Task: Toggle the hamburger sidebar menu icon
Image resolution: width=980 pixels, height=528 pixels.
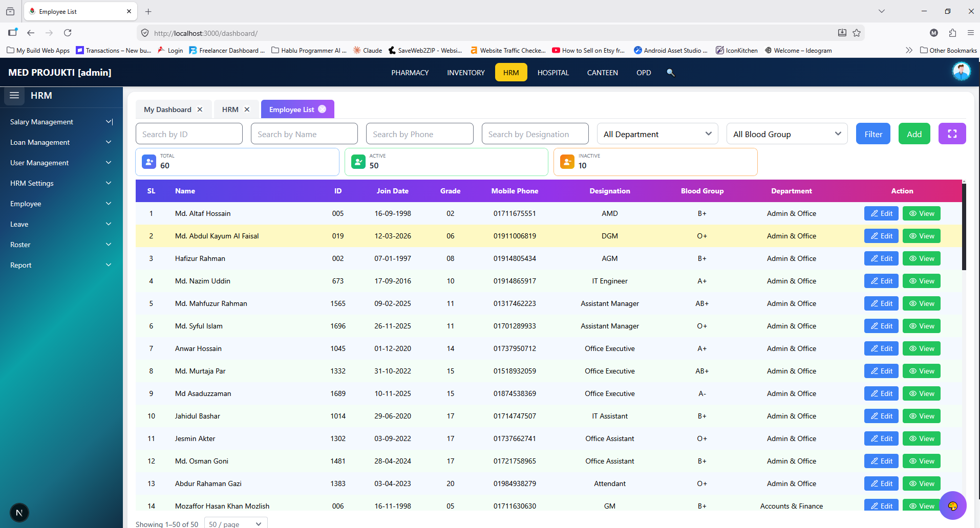Action: (14, 96)
